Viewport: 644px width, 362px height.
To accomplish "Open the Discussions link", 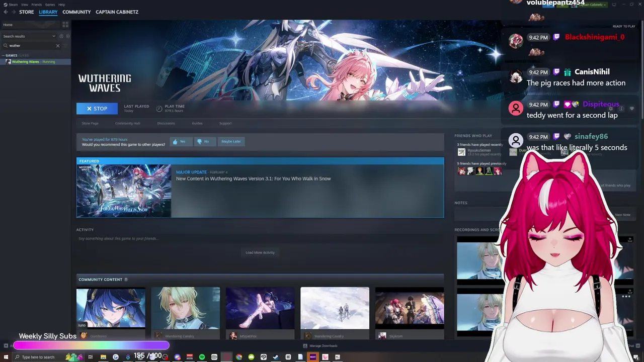I will 166,123.
